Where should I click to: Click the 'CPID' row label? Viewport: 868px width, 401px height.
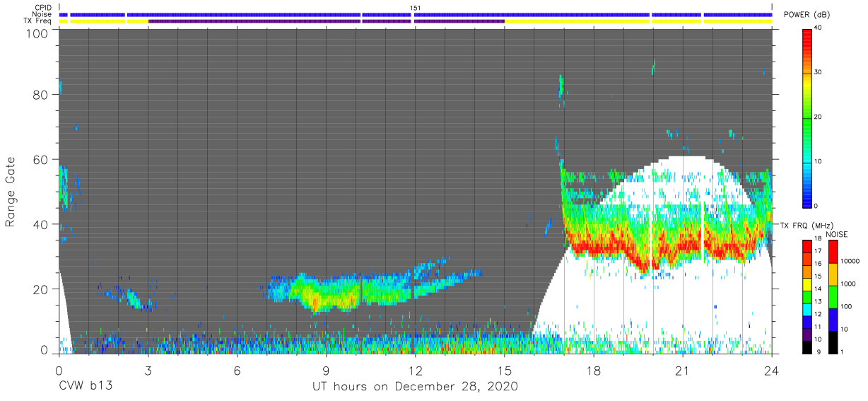coord(44,7)
